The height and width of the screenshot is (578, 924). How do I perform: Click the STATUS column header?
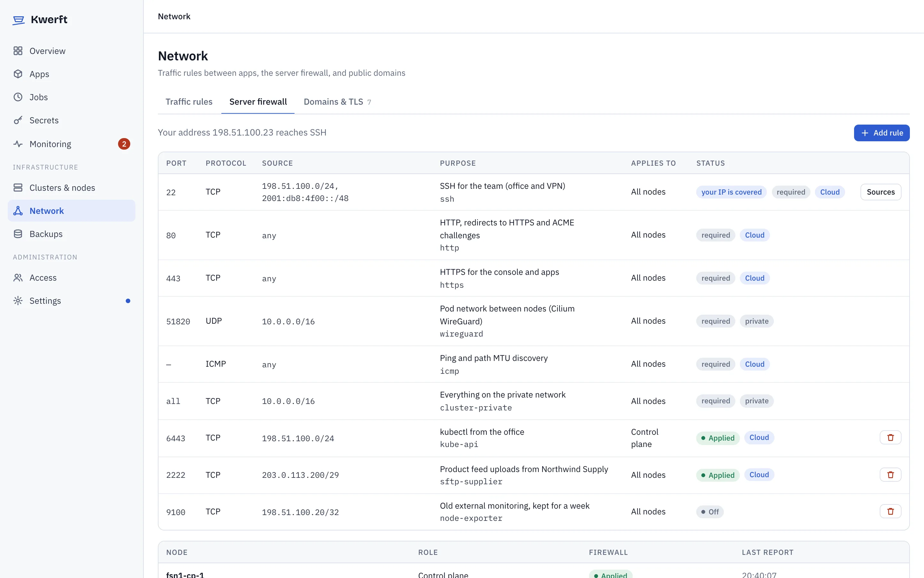tap(711, 163)
